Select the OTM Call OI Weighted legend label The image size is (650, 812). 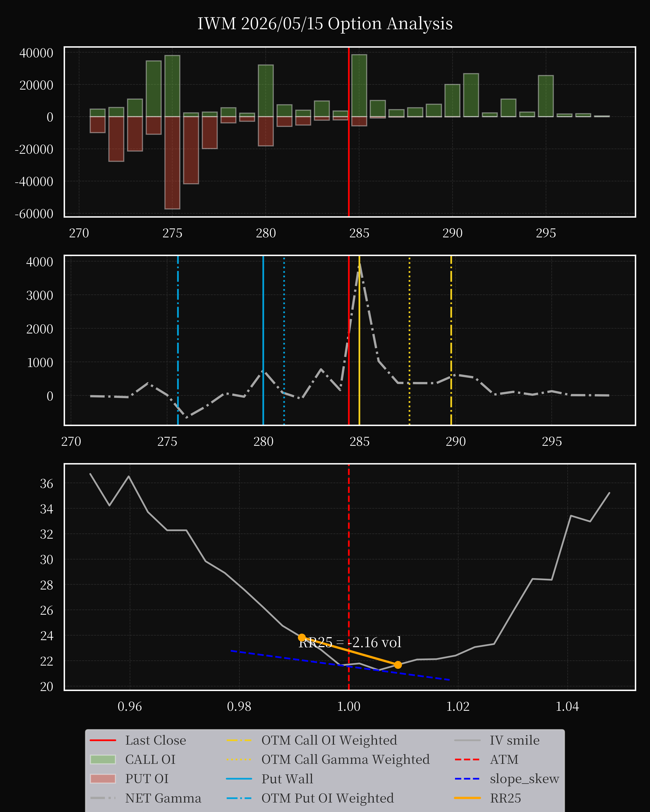pyautogui.click(x=329, y=741)
